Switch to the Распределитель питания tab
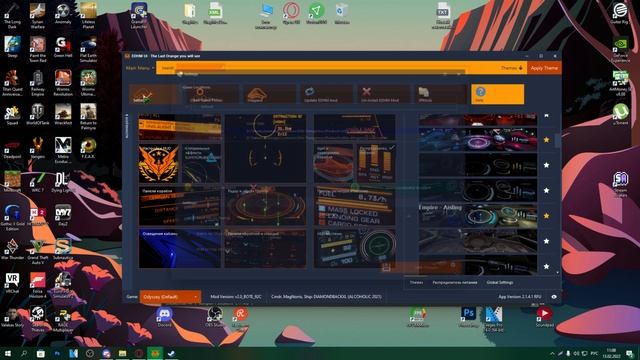This screenshot has width=640, height=360. 455,282
